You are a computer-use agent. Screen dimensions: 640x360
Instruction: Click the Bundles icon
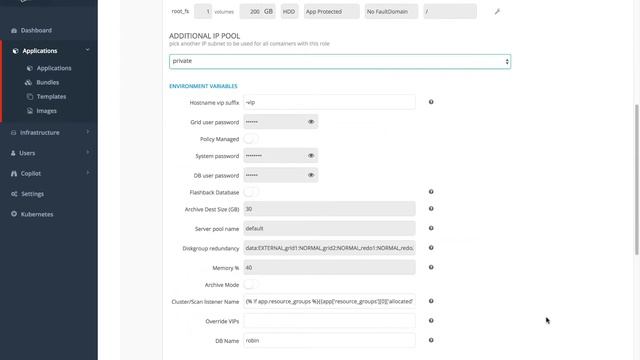[29, 82]
